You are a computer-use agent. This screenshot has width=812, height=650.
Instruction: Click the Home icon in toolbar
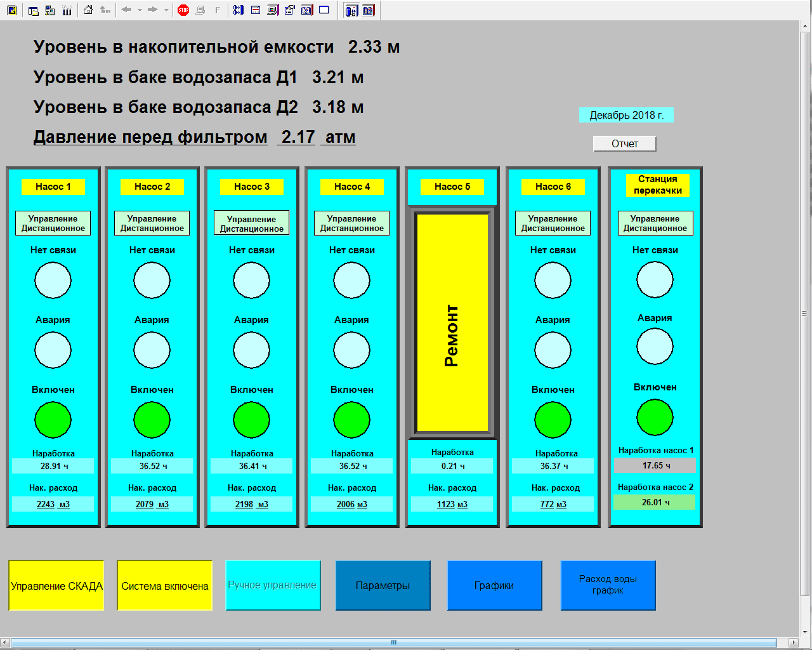point(88,10)
